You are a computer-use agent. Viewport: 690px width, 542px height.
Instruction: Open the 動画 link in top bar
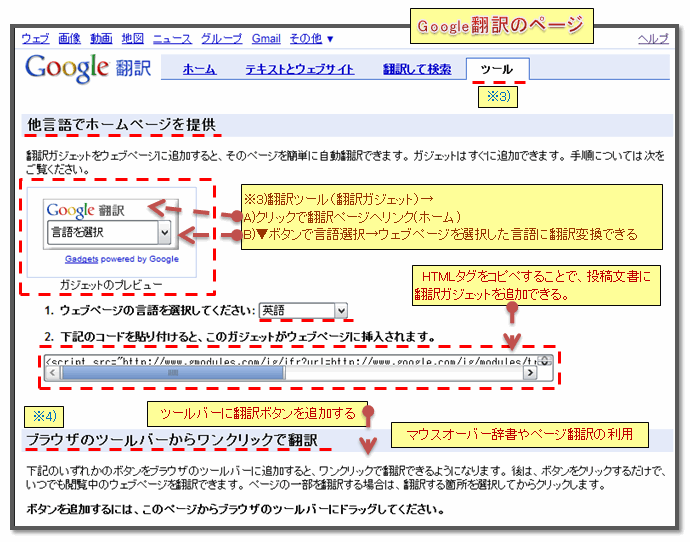pyautogui.click(x=101, y=39)
